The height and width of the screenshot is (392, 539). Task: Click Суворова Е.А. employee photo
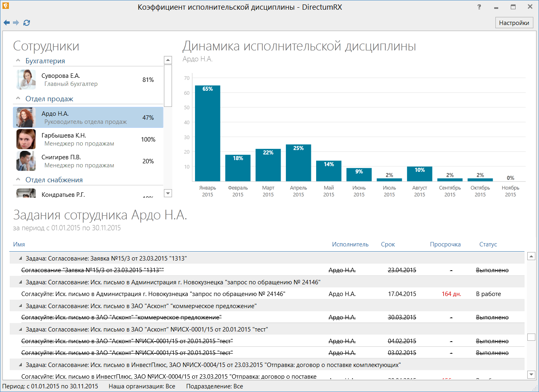[26, 79]
